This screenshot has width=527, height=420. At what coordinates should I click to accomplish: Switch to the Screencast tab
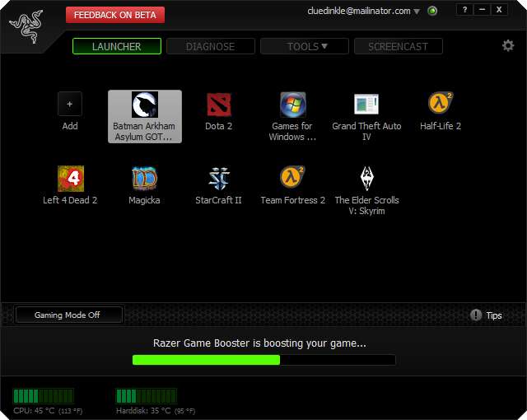coord(398,47)
